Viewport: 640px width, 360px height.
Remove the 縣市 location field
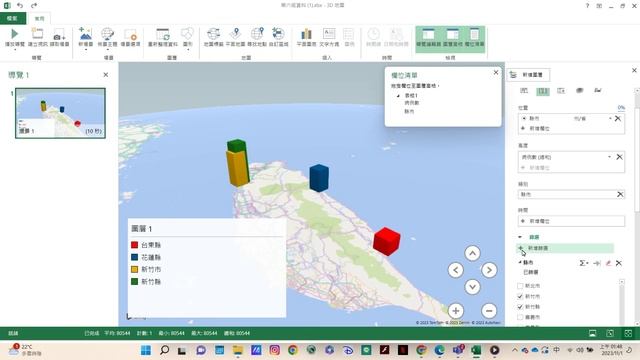(618, 118)
